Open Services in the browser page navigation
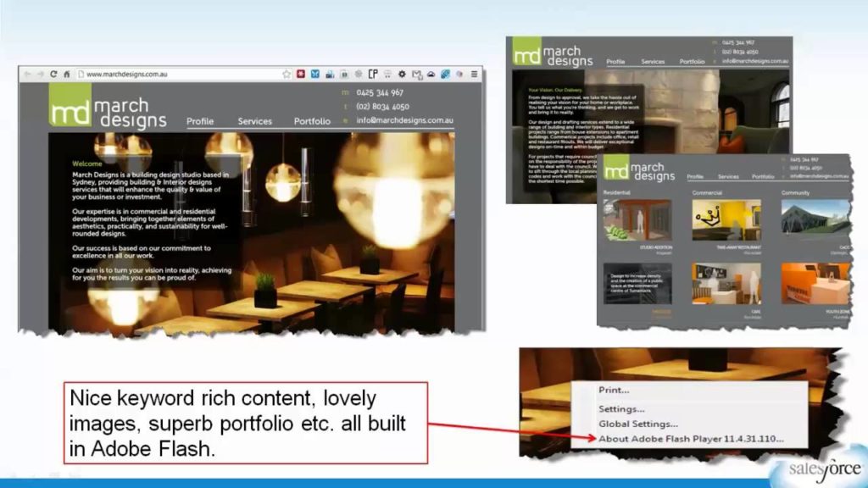 (x=254, y=121)
